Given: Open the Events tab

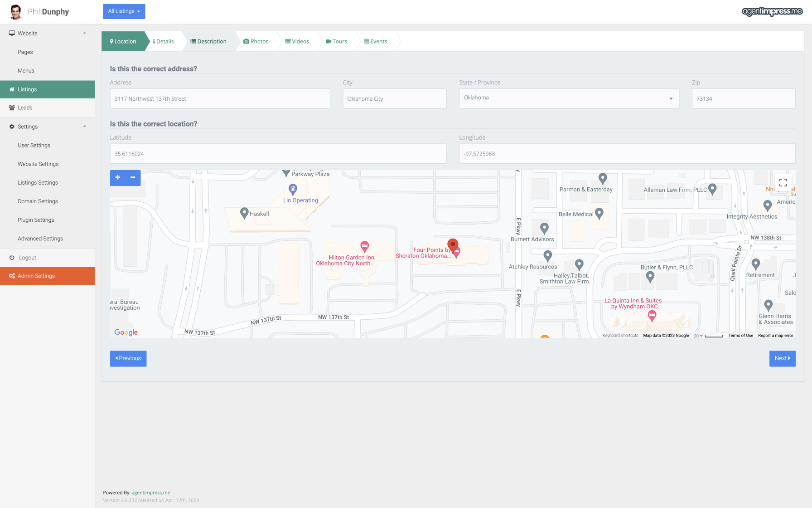Looking at the screenshot, I should tap(376, 41).
